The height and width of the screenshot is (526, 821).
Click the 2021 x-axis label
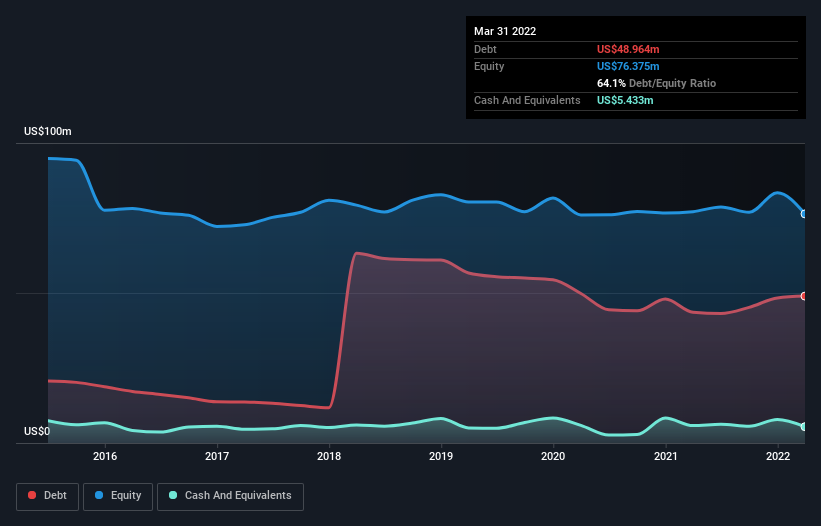665,456
